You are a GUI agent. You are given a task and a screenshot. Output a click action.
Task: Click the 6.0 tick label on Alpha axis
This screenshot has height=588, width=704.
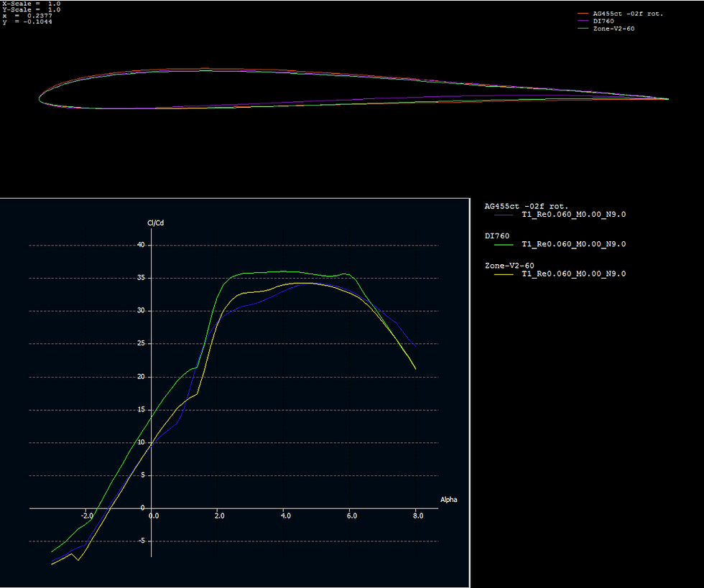pos(352,515)
